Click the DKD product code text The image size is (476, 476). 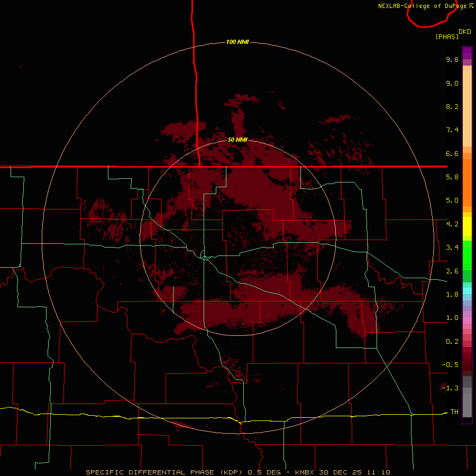click(x=465, y=32)
